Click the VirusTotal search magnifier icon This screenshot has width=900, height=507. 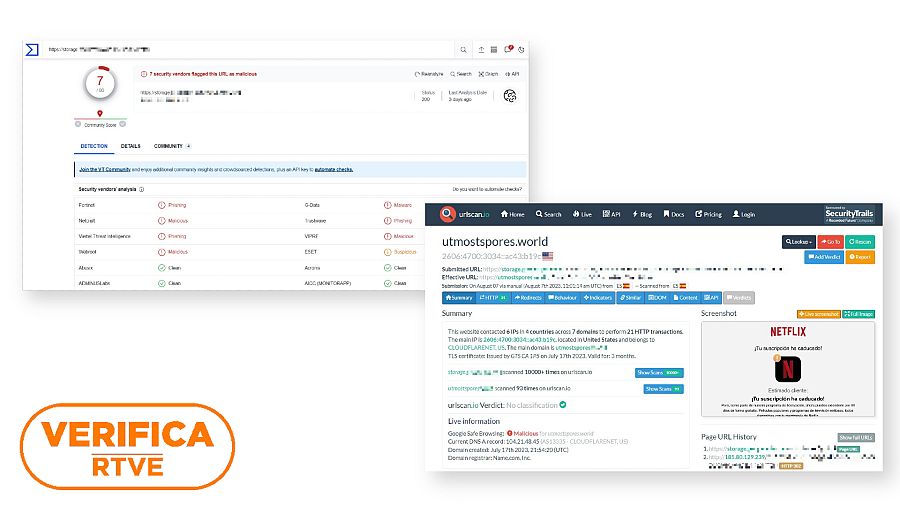click(463, 50)
